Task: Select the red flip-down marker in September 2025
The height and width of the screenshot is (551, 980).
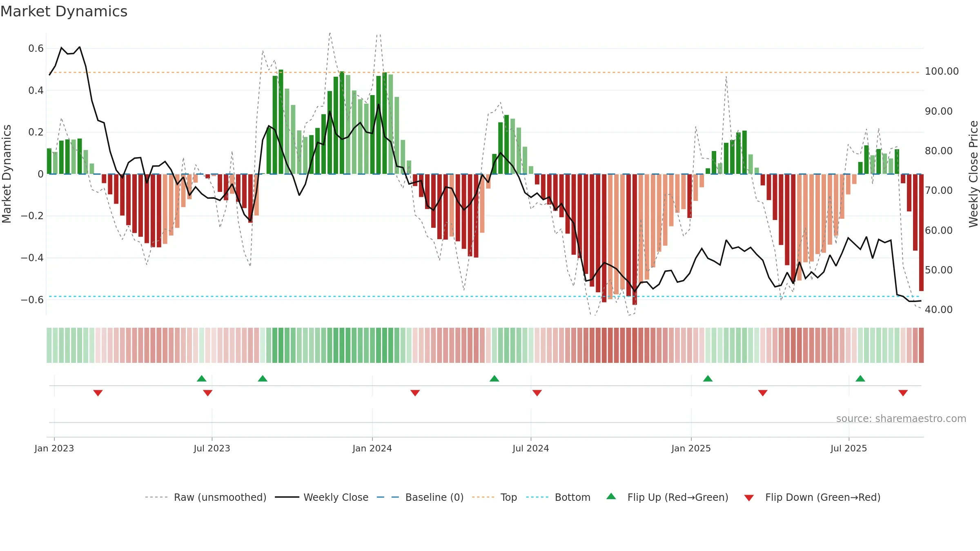Action: [x=903, y=393]
